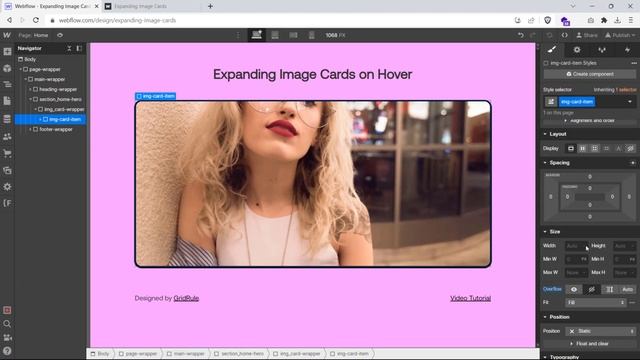Viewport: 640px width, 360px height.
Task: Set overflow to hidden
Action: (x=591, y=289)
